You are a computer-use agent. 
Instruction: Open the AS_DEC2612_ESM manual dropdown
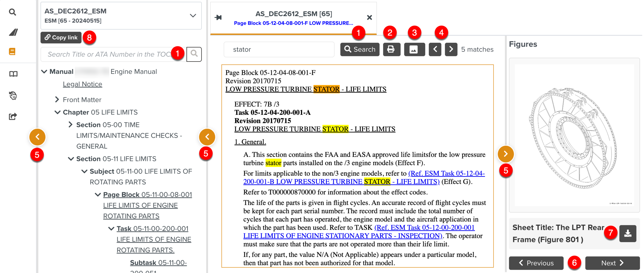(x=193, y=16)
